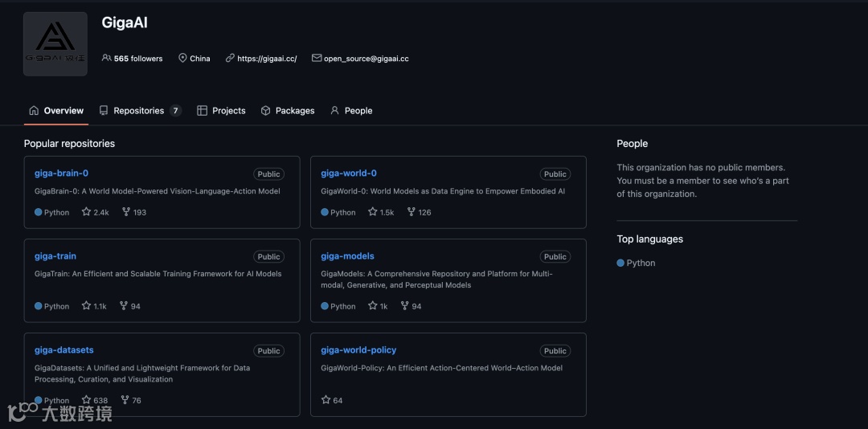
Task: Click the 193 forks count on giga-brain-0
Action: (x=140, y=212)
